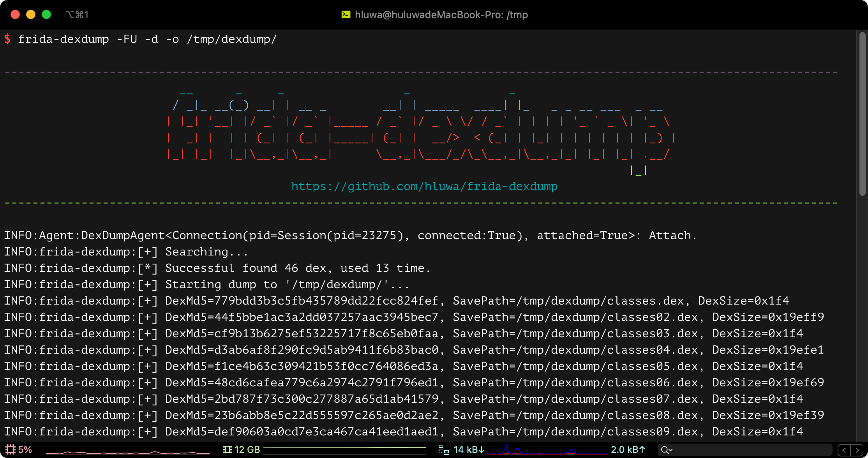Screen dimensions: 868x458
Task: Click the upload speed 2.0 kB indicator
Action: [x=628, y=450]
